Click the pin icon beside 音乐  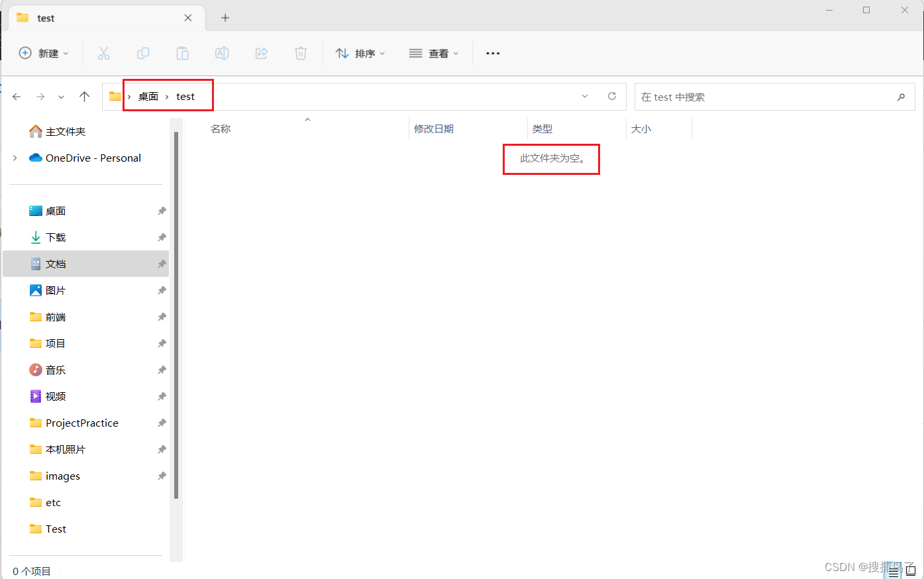(162, 370)
